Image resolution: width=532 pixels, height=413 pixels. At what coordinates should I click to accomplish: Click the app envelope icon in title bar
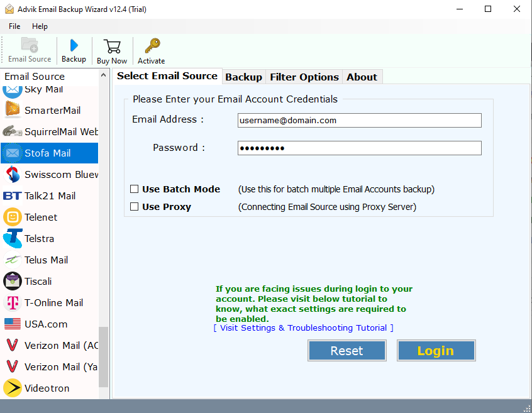9,9
